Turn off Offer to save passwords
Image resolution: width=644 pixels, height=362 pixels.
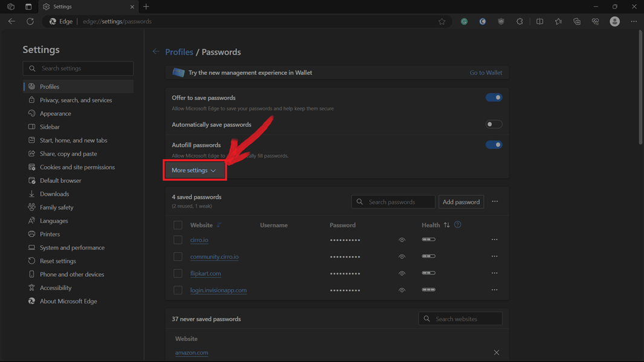click(494, 98)
